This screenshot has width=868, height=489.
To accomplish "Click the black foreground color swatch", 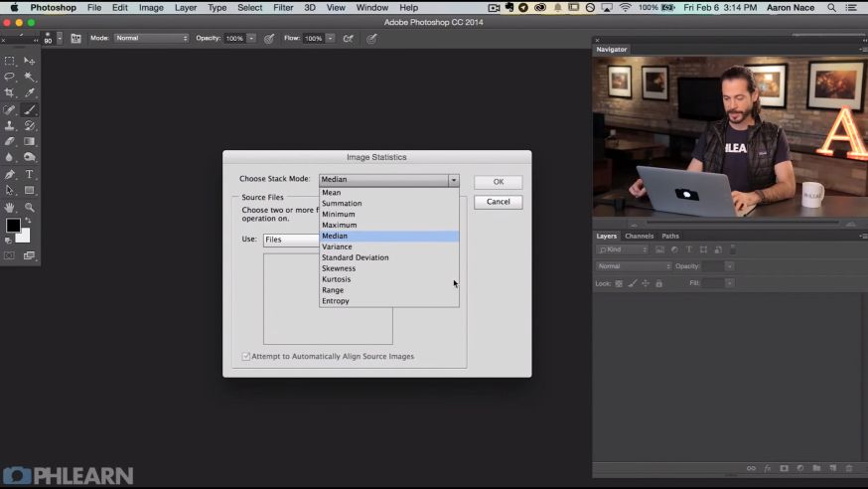I will pos(13,226).
